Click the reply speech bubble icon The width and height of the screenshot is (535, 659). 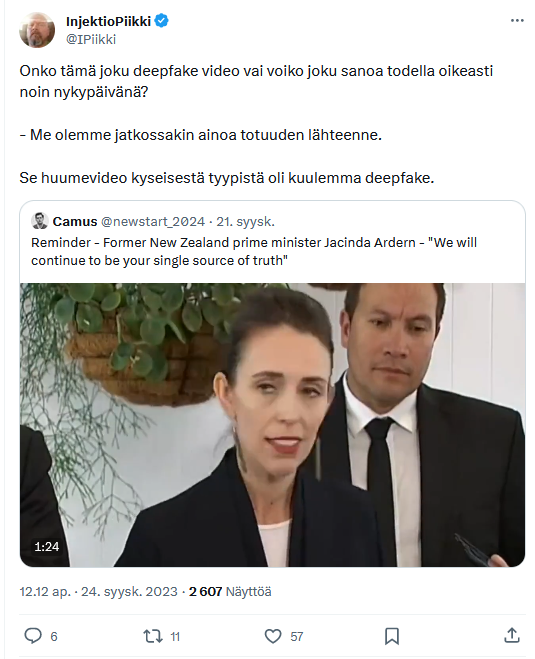pos(33,636)
